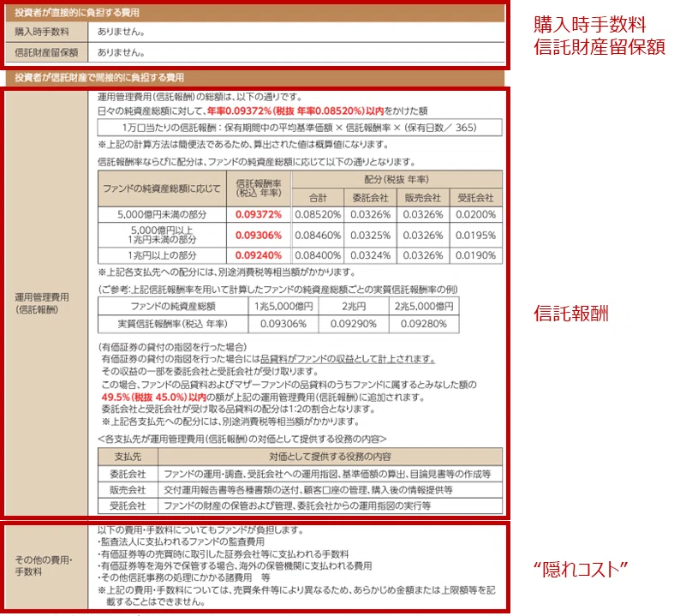Screen dimensions: 698x616
Task: Select the '0.0325%' 委託会社 cell
Action: tap(370, 235)
